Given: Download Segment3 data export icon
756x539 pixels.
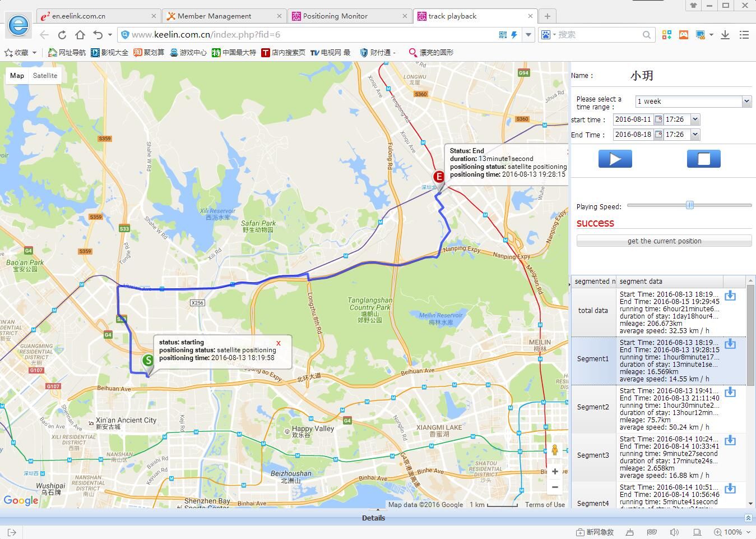Looking at the screenshot, I should click(730, 440).
